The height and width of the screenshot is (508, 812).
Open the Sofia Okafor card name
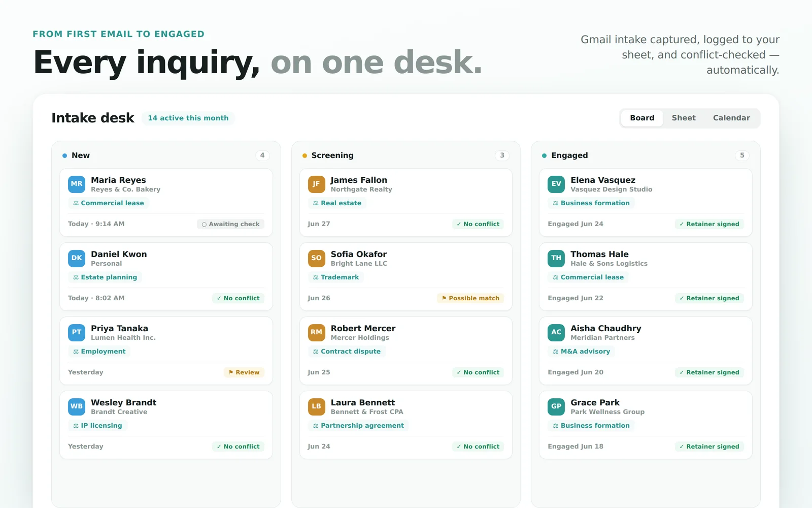click(359, 254)
